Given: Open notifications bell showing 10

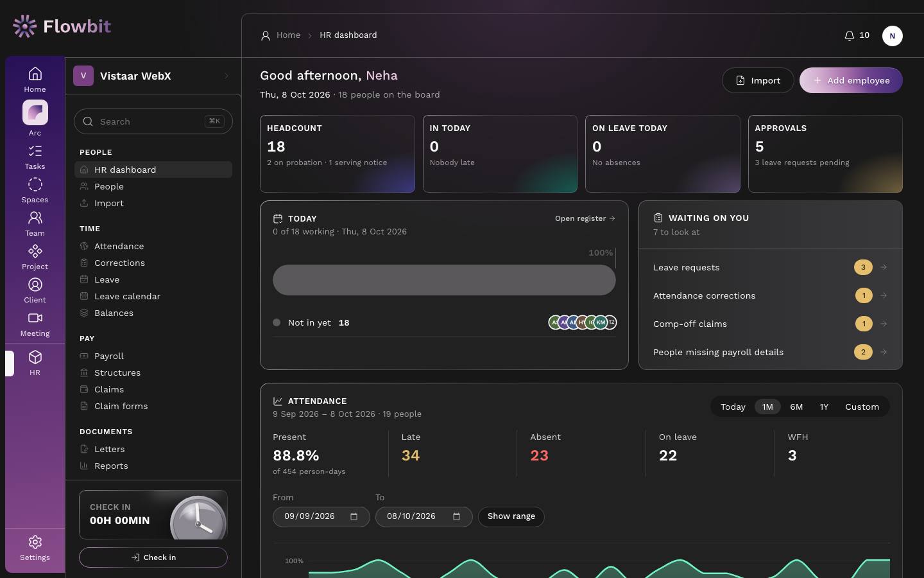Looking at the screenshot, I should pos(857,35).
